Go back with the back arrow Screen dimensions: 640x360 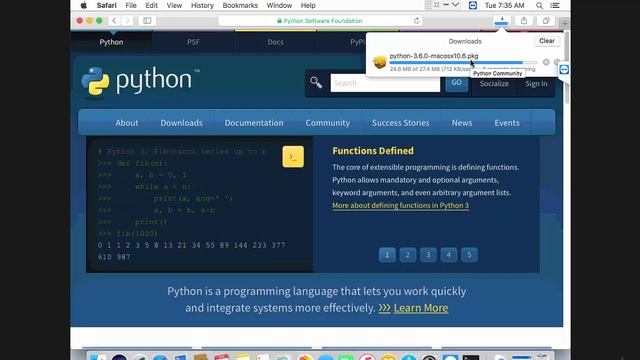pos(114,20)
